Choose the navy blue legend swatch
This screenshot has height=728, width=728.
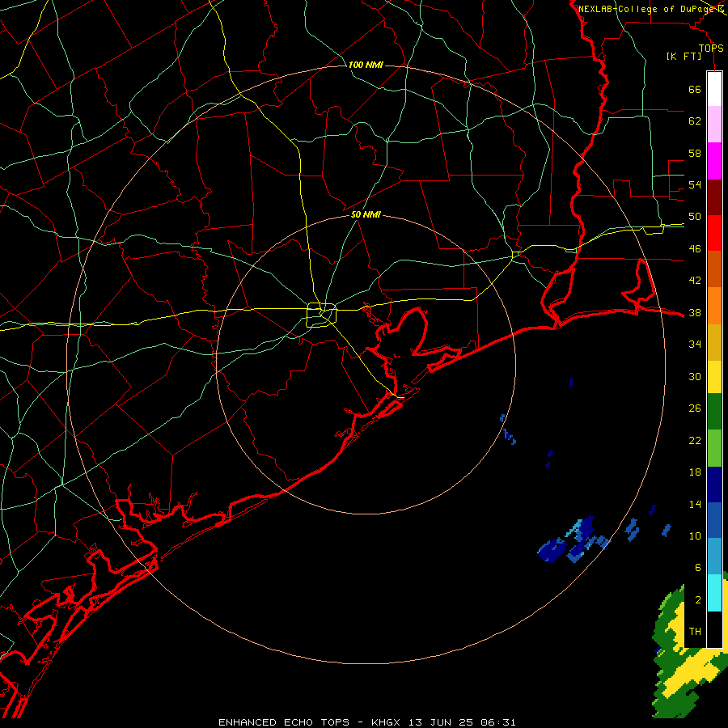point(714,485)
